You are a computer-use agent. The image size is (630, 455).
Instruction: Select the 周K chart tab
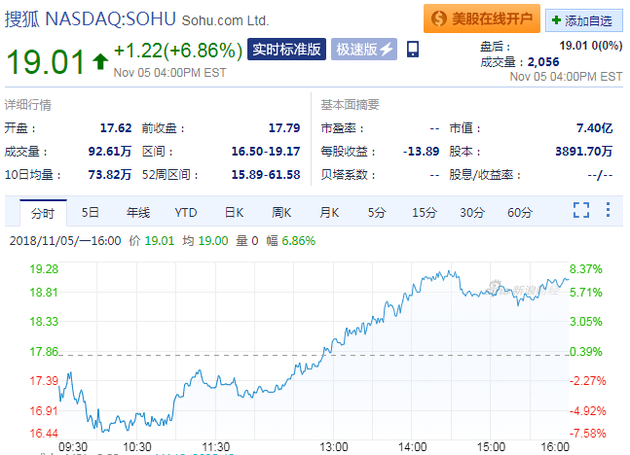tap(281, 212)
